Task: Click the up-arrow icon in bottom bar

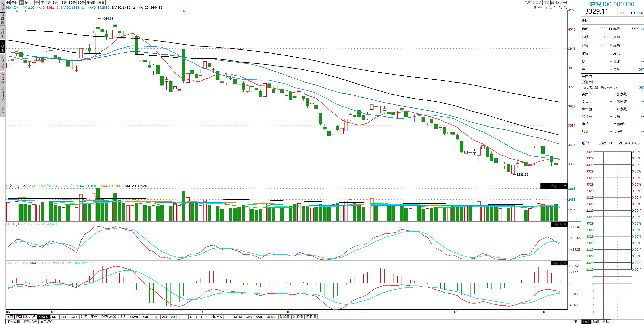Action: [576, 322]
